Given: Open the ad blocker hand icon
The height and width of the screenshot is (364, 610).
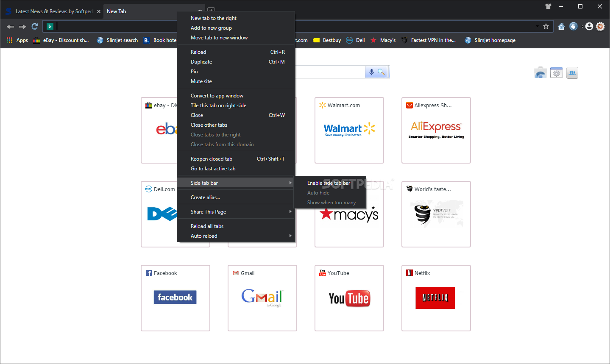Looking at the screenshot, I should point(574,26).
